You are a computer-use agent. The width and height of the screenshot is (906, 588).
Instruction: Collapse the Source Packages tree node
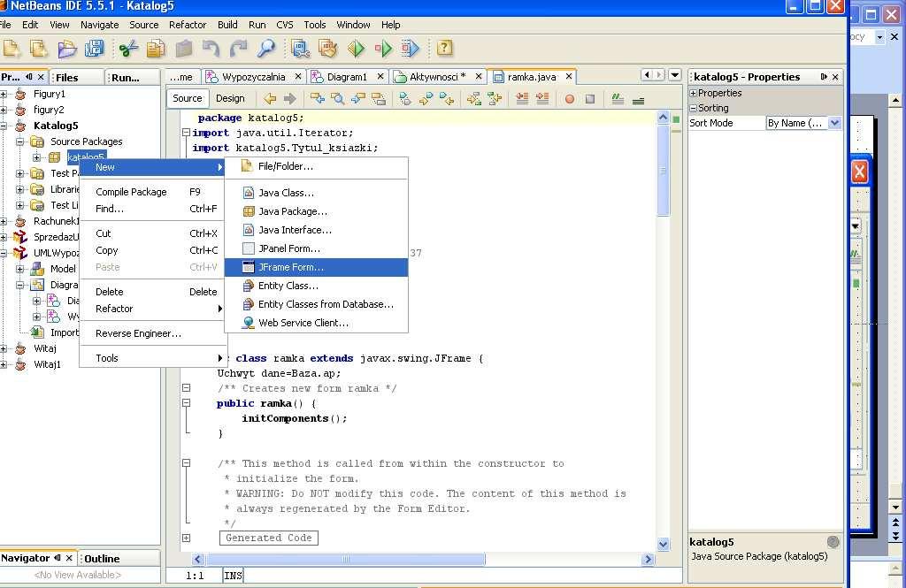coord(19,141)
